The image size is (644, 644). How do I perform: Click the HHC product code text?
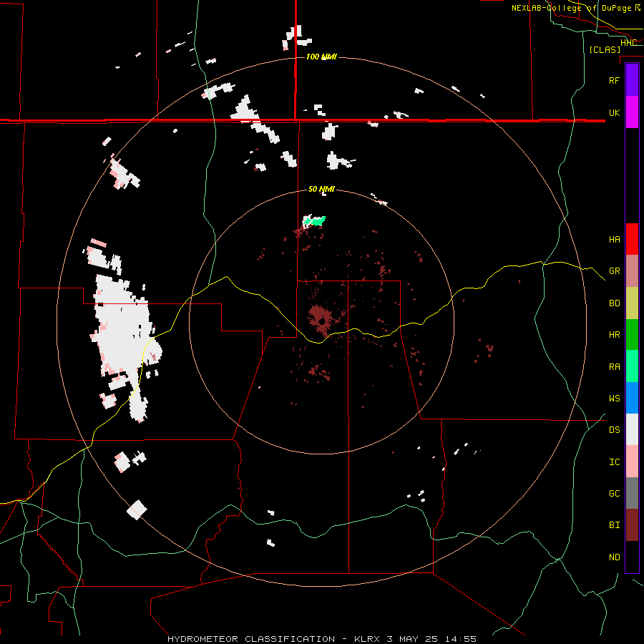coord(628,43)
